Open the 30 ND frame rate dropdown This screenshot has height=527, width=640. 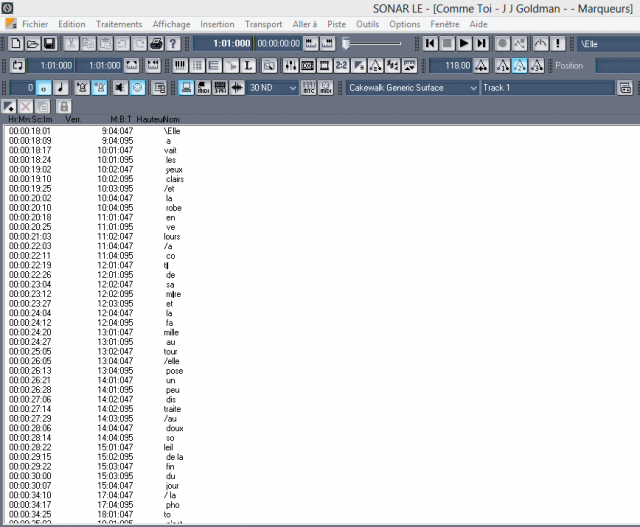tap(272, 87)
